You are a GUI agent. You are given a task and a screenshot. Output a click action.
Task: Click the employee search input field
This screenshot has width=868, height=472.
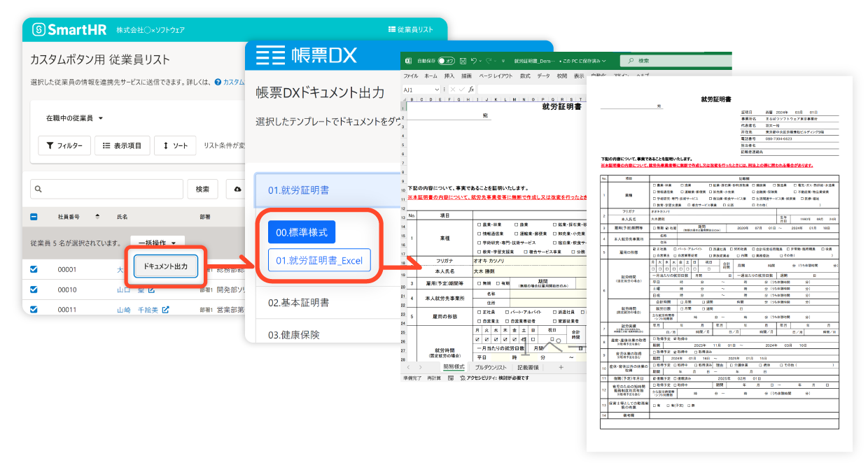[105, 189]
